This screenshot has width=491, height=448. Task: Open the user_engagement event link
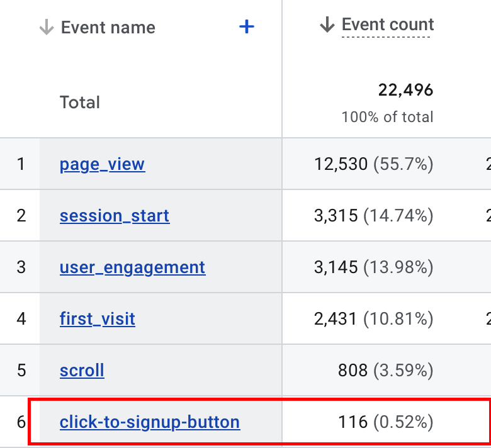click(x=132, y=267)
